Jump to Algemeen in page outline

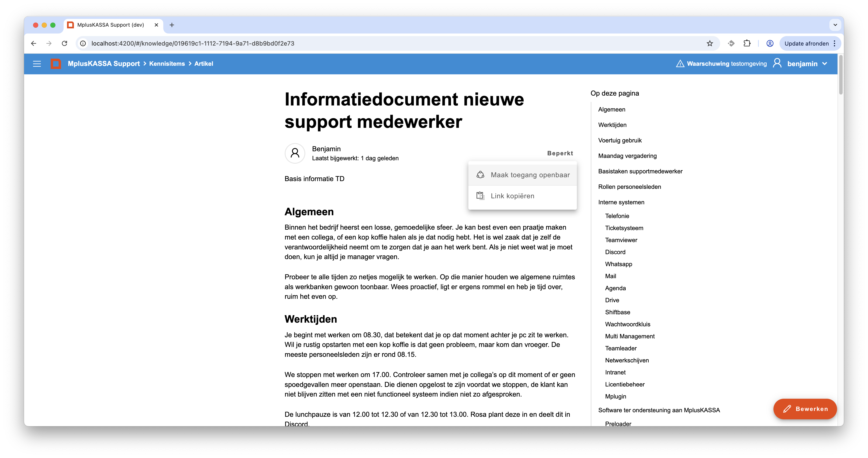coord(612,110)
